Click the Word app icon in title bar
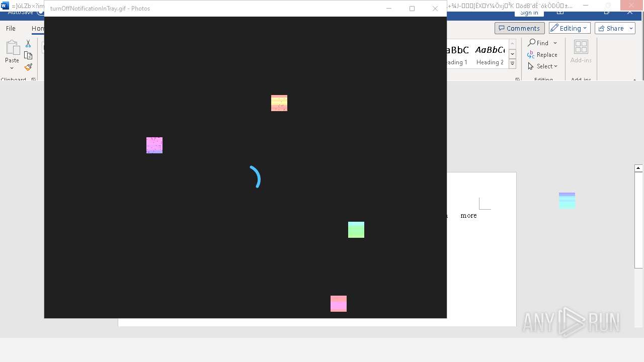Image resolution: width=644 pixels, height=362 pixels. click(x=5, y=6)
